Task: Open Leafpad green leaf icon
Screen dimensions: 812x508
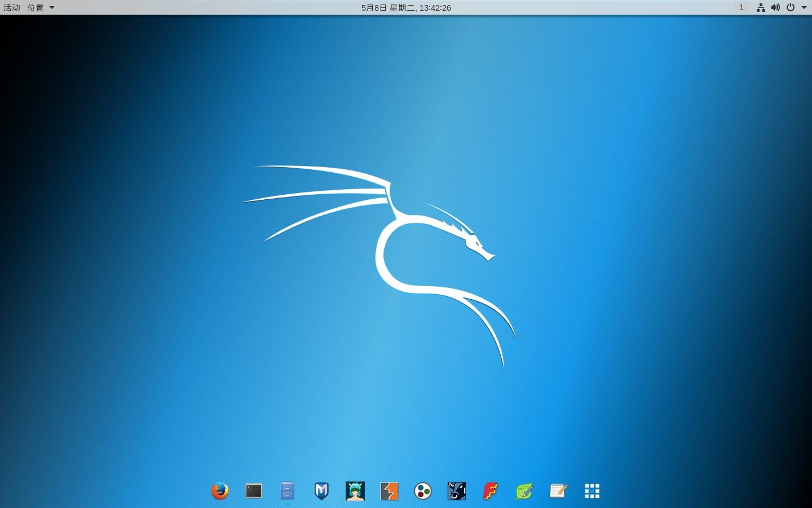Action: click(x=524, y=491)
